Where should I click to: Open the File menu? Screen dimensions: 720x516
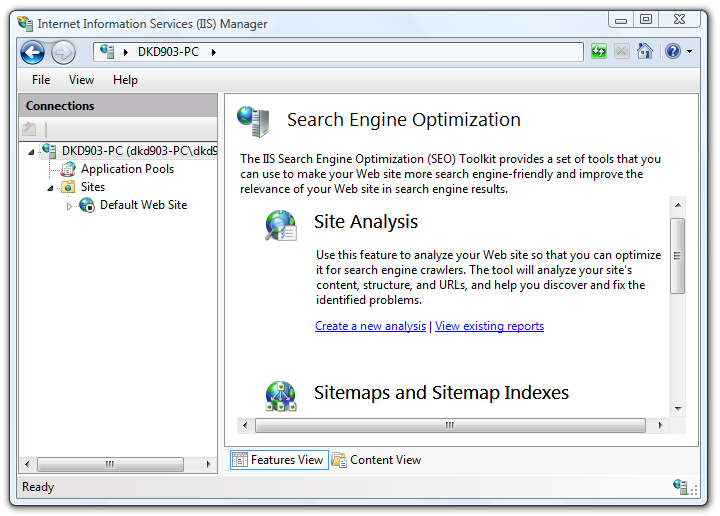[41, 80]
